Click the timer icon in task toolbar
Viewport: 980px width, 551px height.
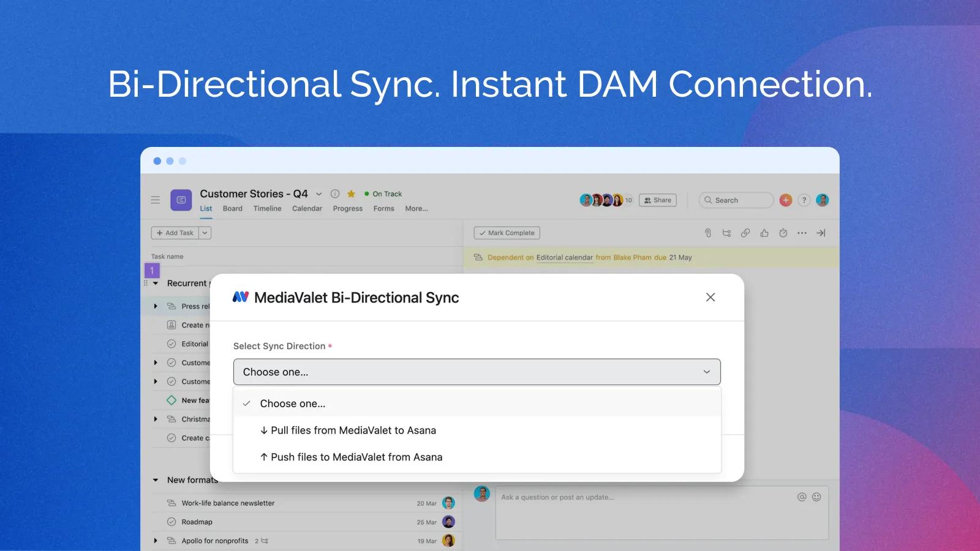click(783, 233)
